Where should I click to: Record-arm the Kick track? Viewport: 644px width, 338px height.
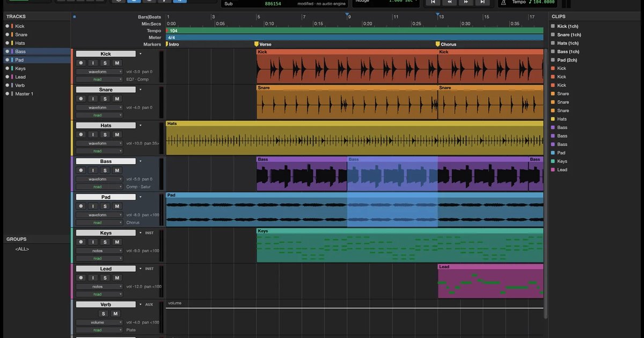click(81, 63)
